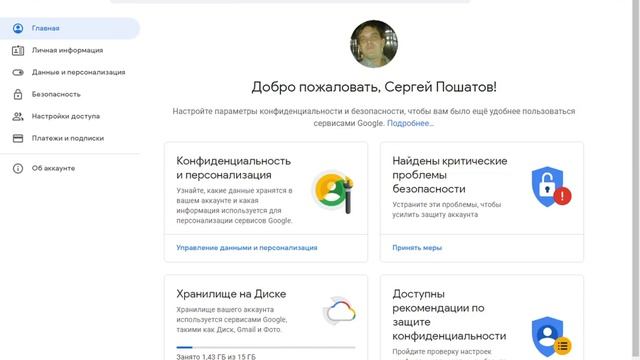640x360 pixels.
Task: Click the Drive storage cloud icon
Action: tap(340, 311)
